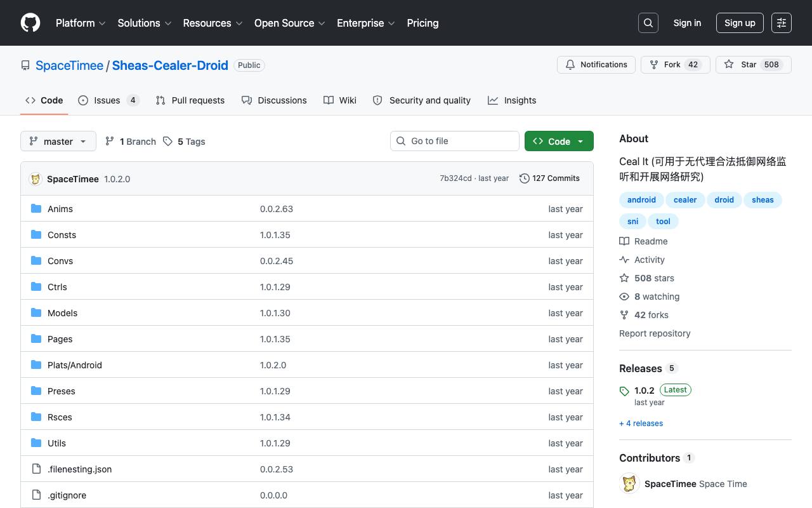812x508 pixels.
Task: Click the .filenesting.json file icon
Action: coord(36,469)
